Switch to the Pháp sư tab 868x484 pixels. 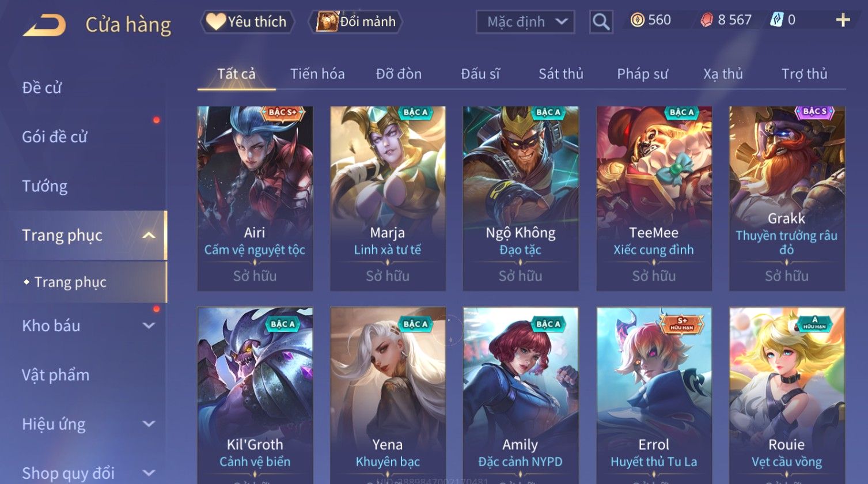[642, 74]
